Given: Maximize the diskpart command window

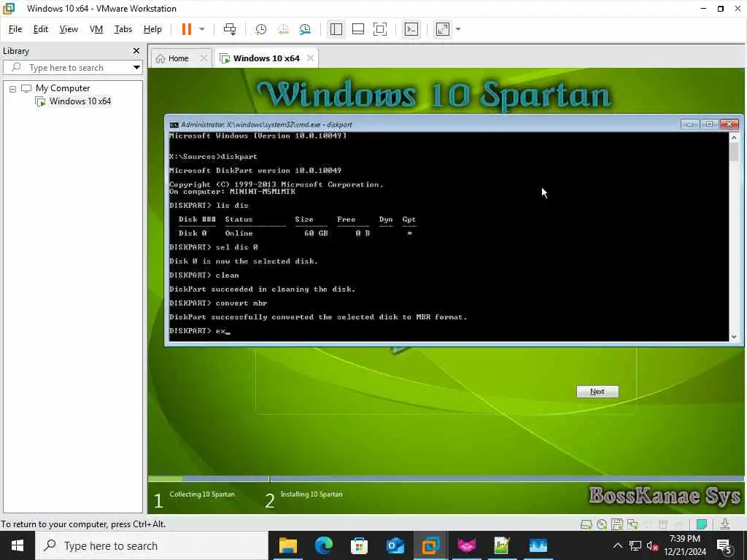Looking at the screenshot, I should pos(709,124).
